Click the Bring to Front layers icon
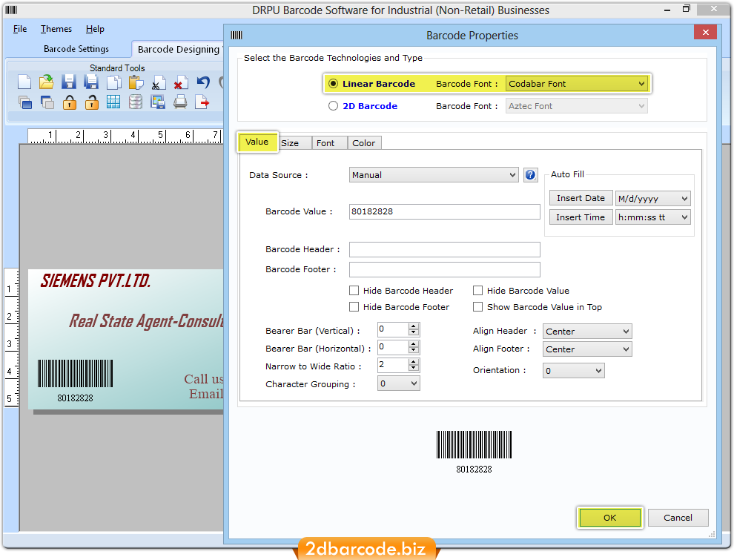 (x=24, y=102)
